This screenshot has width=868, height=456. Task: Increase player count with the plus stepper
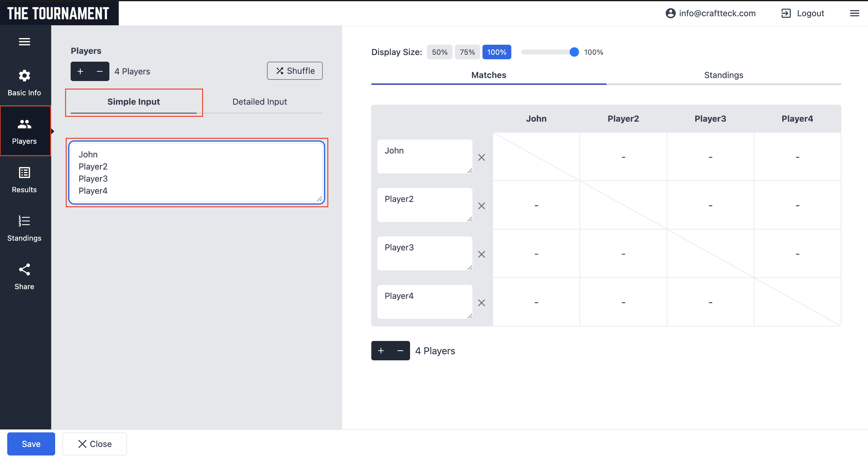pyautogui.click(x=80, y=71)
